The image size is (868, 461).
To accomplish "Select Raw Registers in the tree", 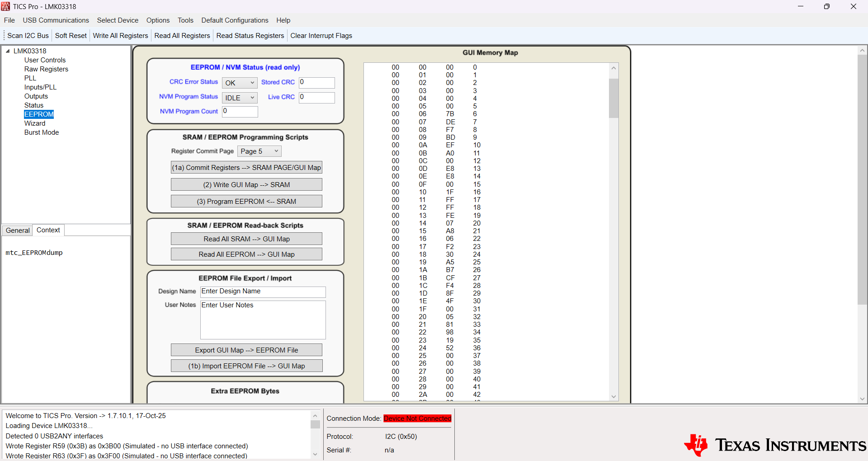I will pos(46,69).
